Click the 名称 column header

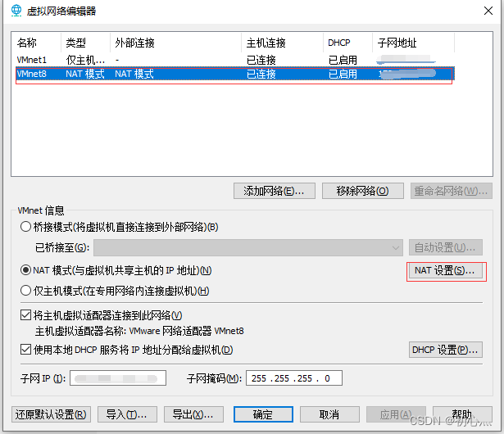click(x=36, y=43)
